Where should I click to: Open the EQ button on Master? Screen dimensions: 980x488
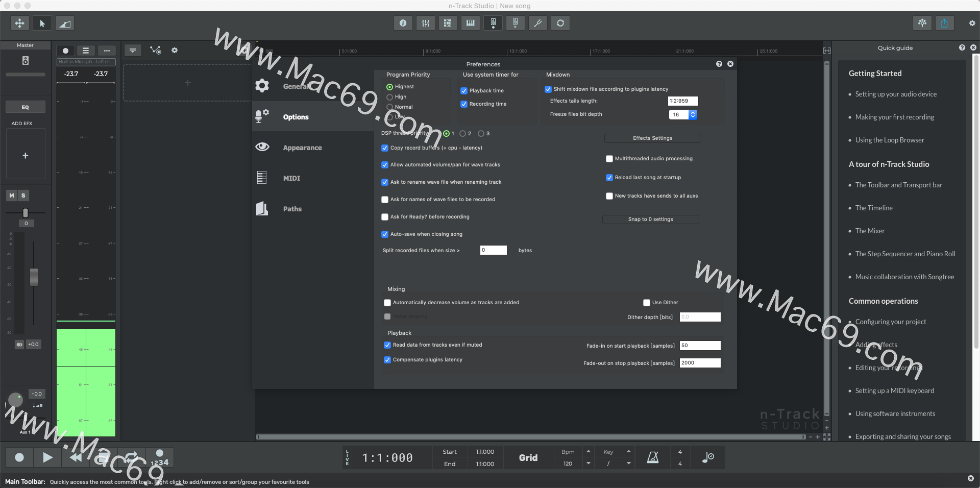(x=25, y=107)
